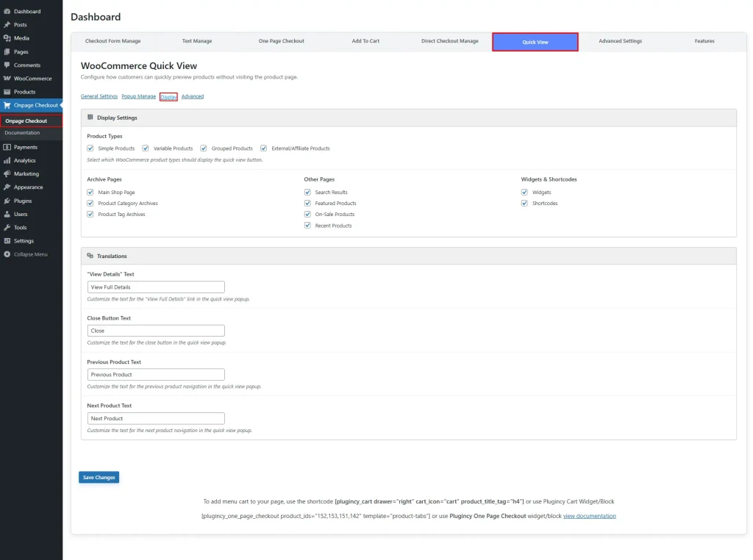Click Next Product text field
753x560 pixels.
point(156,418)
